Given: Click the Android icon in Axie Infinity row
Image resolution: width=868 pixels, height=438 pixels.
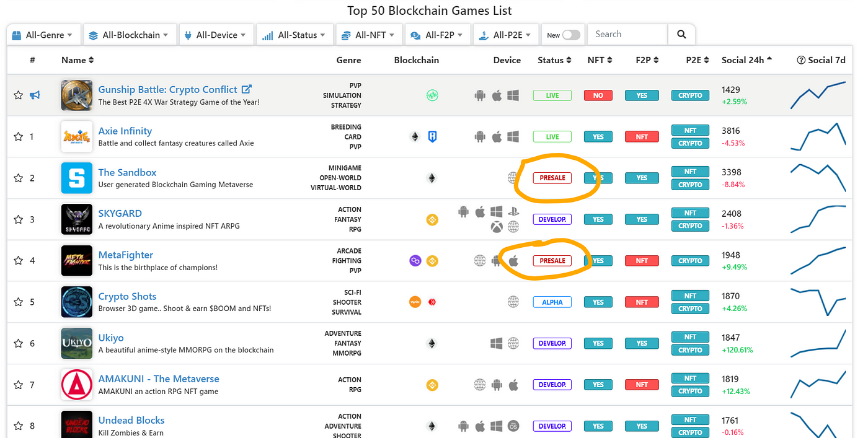Looking at the screenshot, I should pos(479,137).
